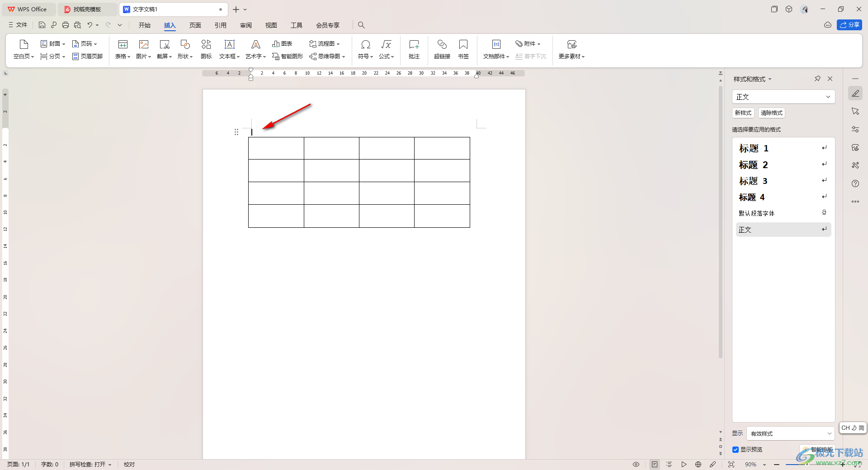The image size is (868, 470).
Task: Toggle outline view in status bar
Action: point(669,465)
